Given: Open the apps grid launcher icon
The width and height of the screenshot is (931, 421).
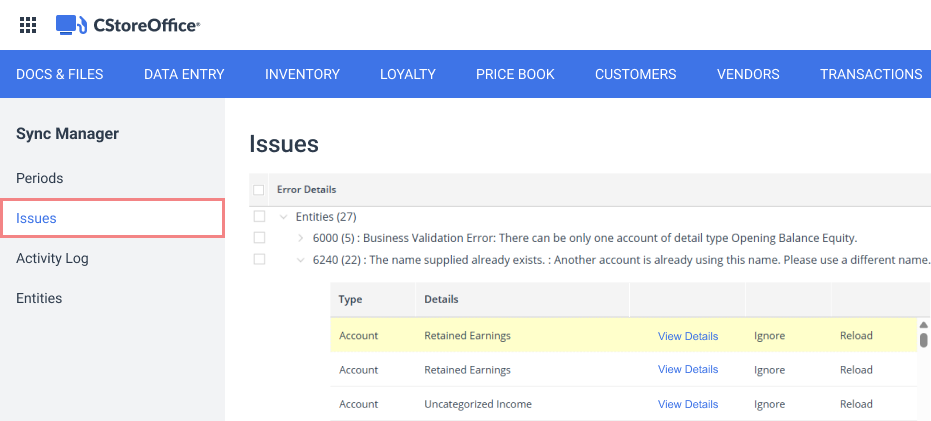Looking at the screenshot, I should (28, 25).
